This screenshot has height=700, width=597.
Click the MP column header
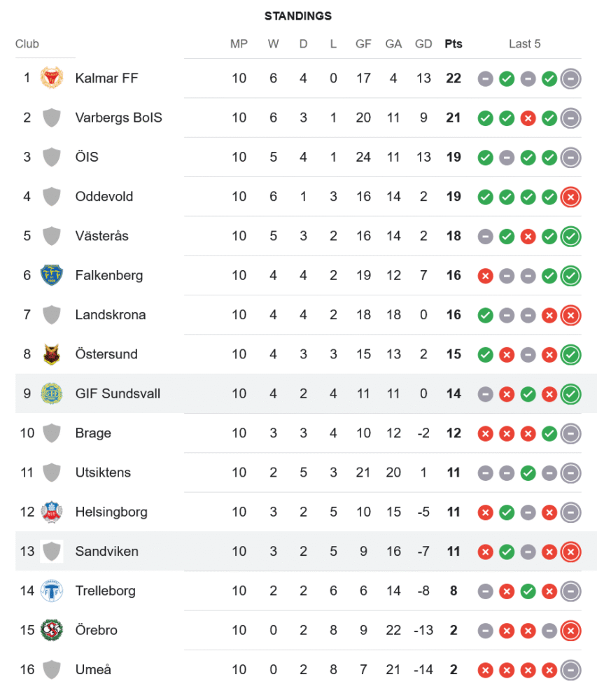coord(239,43)
